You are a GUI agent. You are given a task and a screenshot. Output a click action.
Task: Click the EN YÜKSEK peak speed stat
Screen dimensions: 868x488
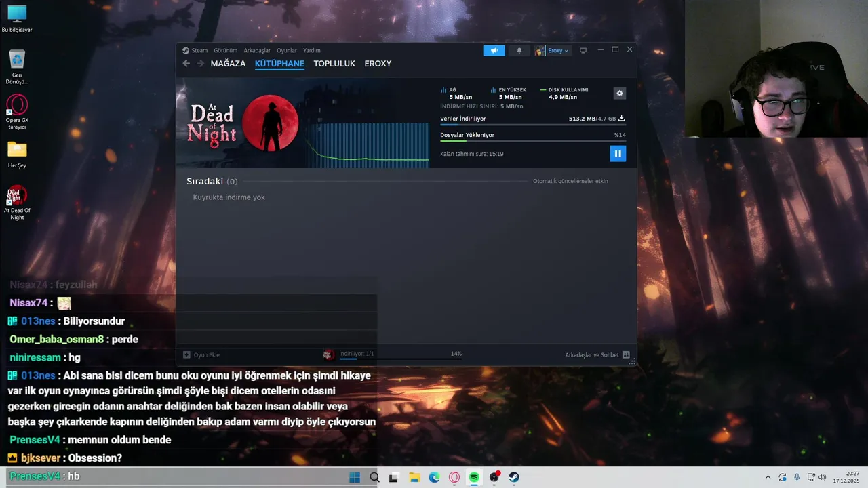(509, 94)
